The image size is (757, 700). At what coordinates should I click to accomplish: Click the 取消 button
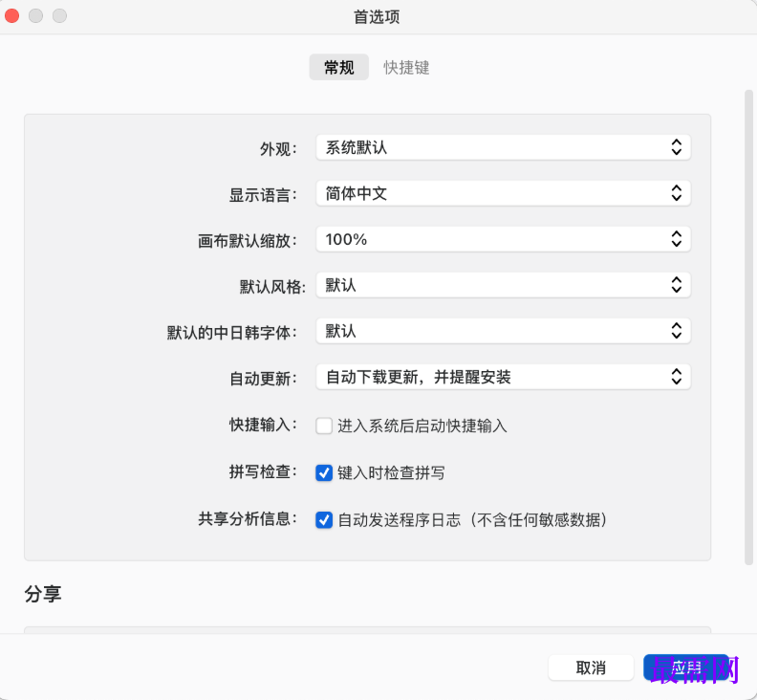[x=591, y=667]
